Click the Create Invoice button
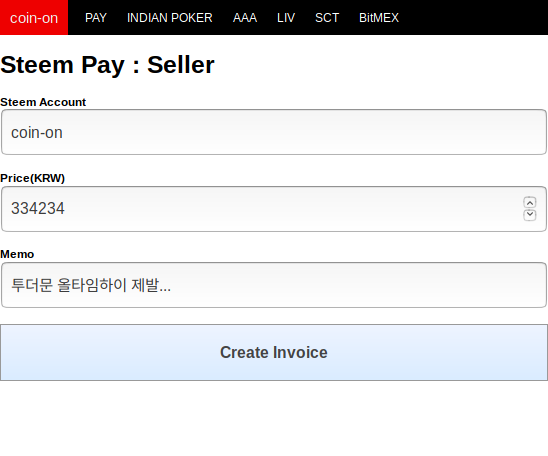The image size is (548, 456). pos(274,352)
